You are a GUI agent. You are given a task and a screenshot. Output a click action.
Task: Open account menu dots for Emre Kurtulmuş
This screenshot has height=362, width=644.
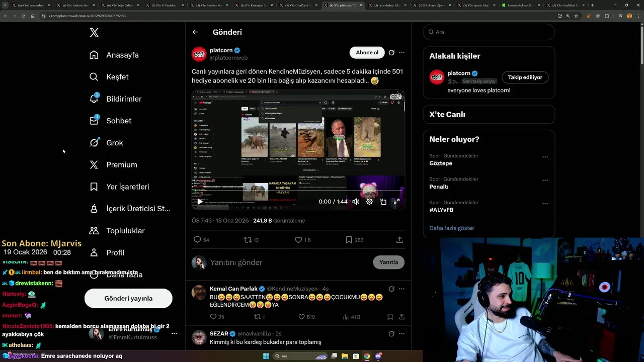(174, 333)
